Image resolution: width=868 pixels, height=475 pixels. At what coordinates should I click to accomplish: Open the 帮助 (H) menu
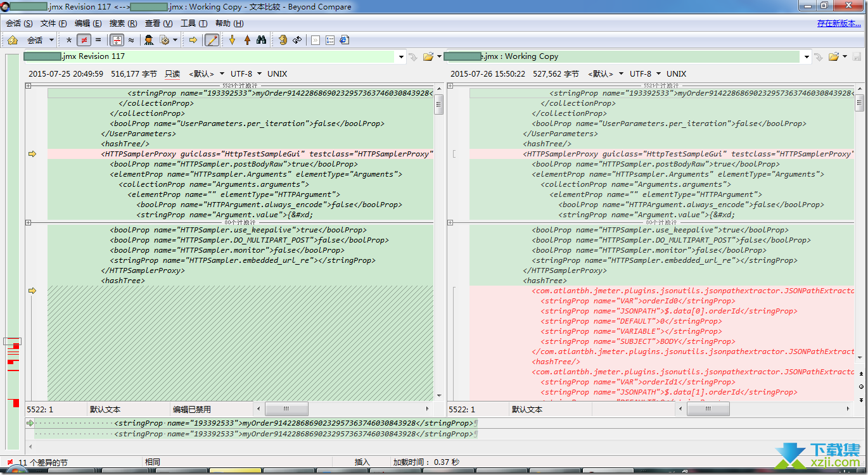click(229, 23)
